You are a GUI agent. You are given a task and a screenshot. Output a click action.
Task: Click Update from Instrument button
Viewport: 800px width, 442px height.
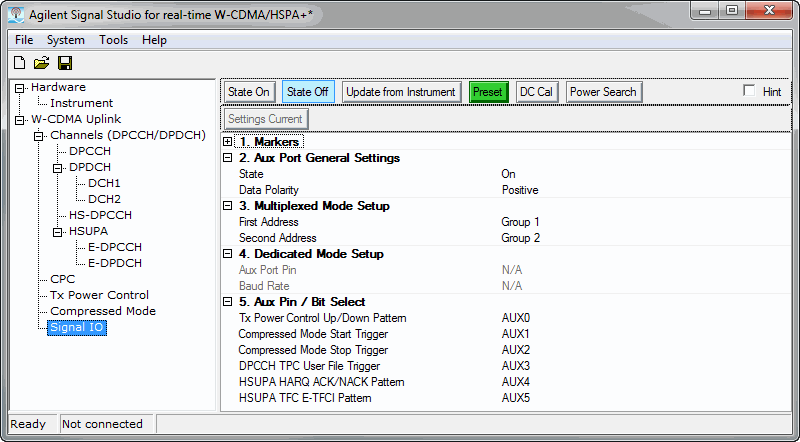[x=401, y=92]
